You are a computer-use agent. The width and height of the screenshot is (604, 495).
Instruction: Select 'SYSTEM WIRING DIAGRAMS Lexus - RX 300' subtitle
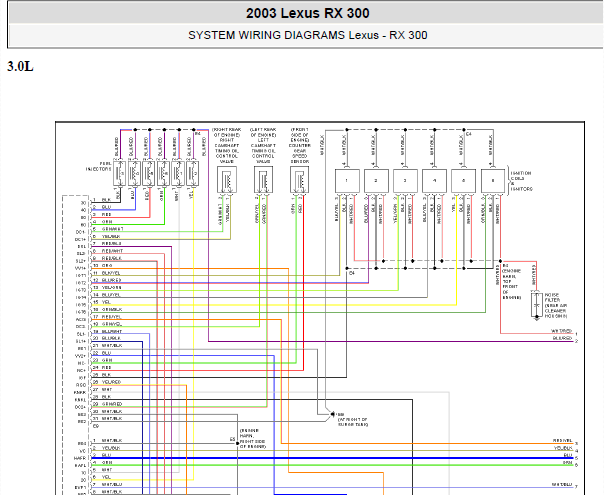point(307,35)
